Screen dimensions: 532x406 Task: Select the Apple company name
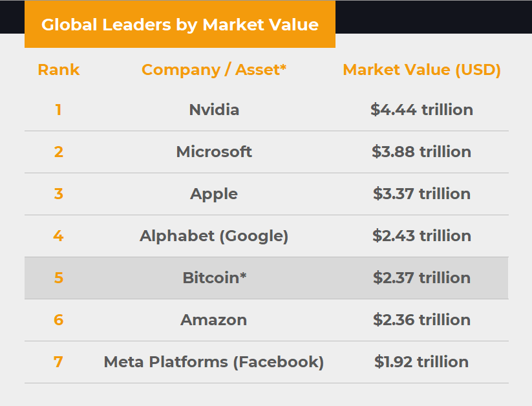click(214, 194)
